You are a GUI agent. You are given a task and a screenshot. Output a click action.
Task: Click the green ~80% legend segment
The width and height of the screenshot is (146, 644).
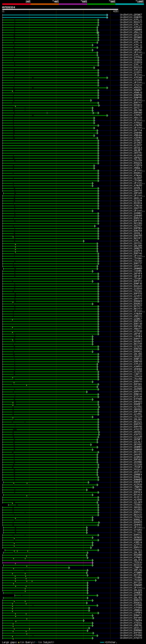click(101, 4)
